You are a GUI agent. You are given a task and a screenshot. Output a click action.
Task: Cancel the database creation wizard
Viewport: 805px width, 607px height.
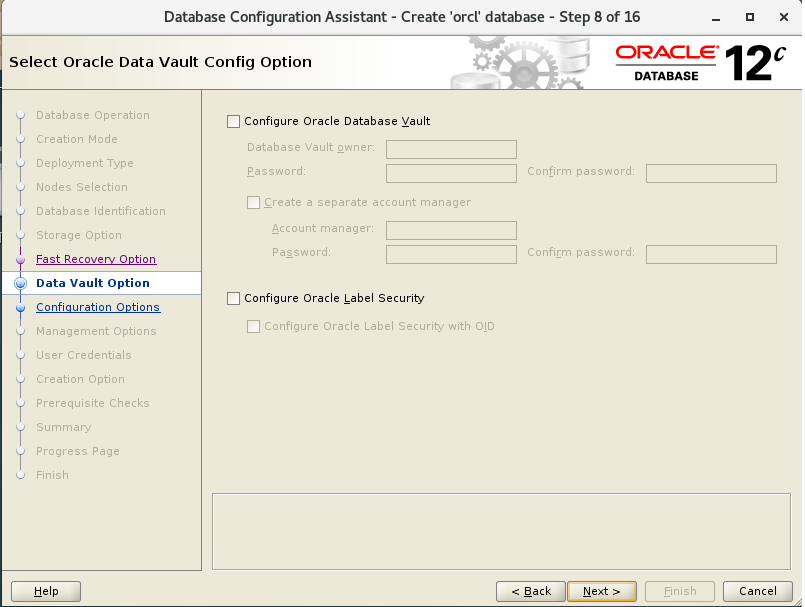click(x=758, y=591)
